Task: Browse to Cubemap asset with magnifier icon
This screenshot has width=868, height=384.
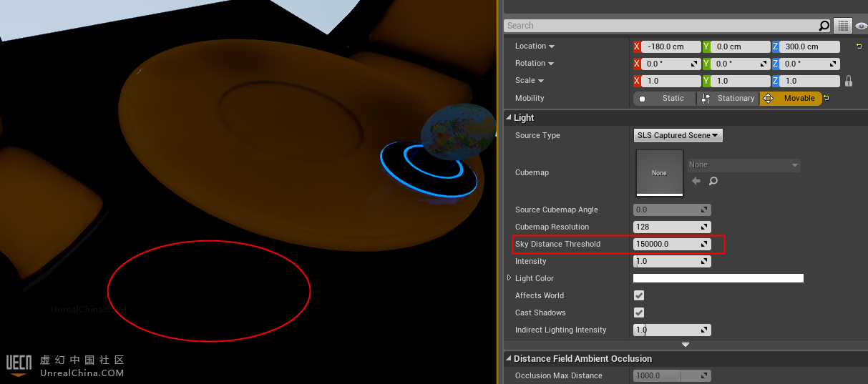Action: click(713, 182)
